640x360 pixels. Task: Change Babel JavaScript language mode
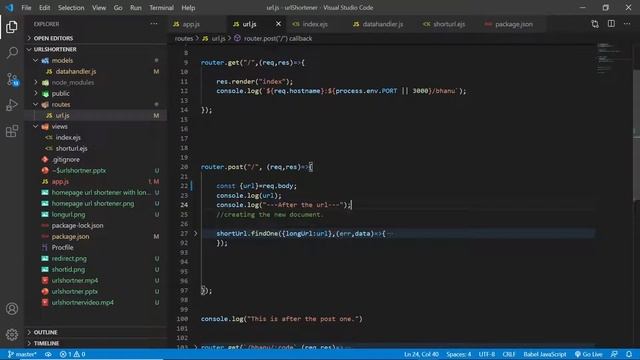tap(544, 354)
